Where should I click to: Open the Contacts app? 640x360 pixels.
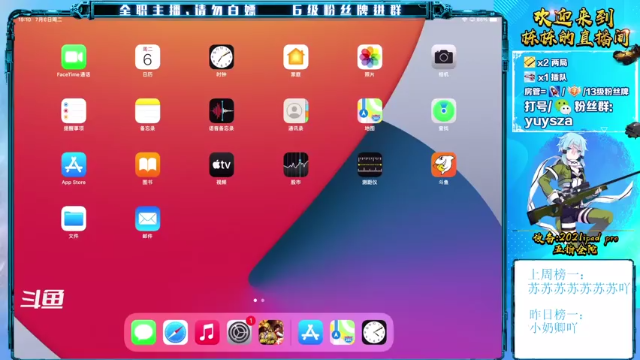coord(296,111)
